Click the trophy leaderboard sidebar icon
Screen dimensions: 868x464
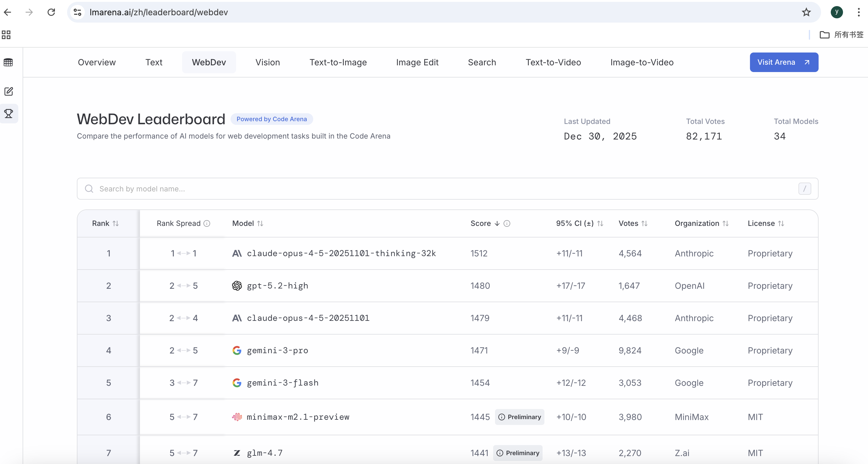tap(9, 113)
